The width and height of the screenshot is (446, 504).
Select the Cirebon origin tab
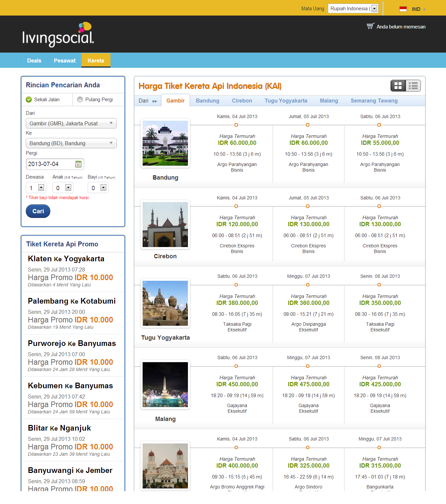pos(242,101)
